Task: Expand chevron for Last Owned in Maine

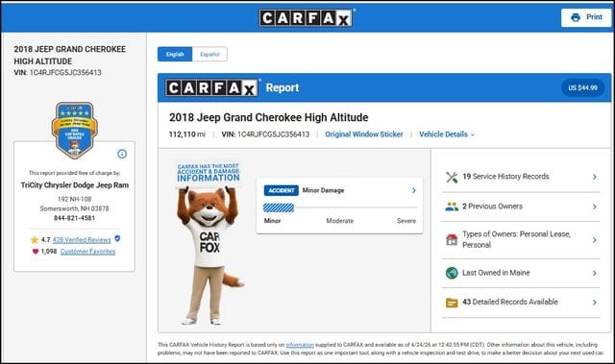Action: tap(595, 273)
